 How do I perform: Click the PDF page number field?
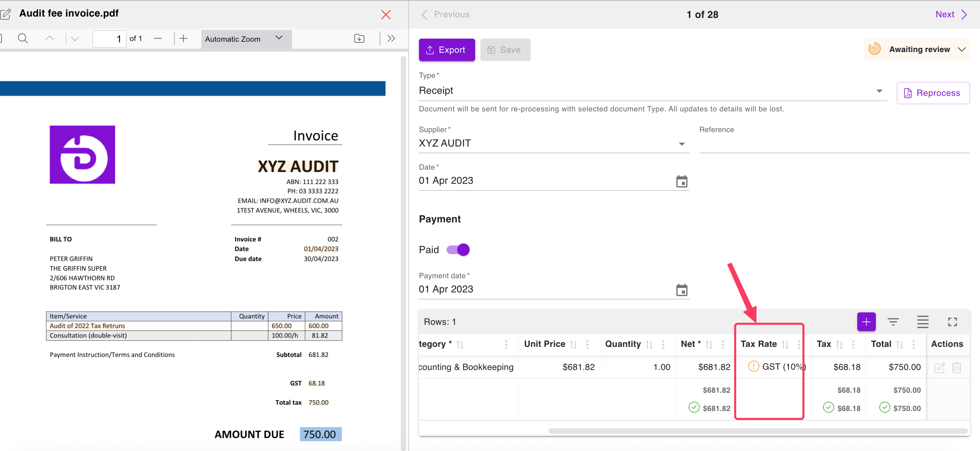[109, 38]
